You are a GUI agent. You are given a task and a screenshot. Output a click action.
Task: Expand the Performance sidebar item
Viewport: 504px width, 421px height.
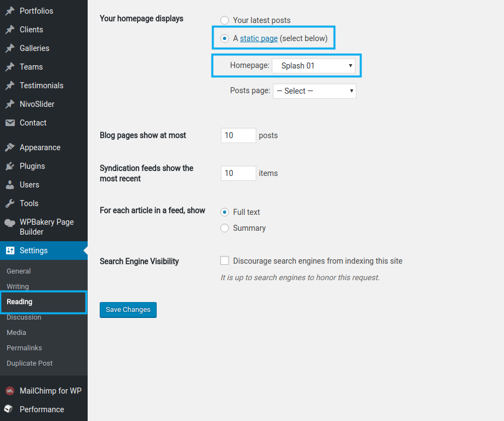[x=41, y=409]
